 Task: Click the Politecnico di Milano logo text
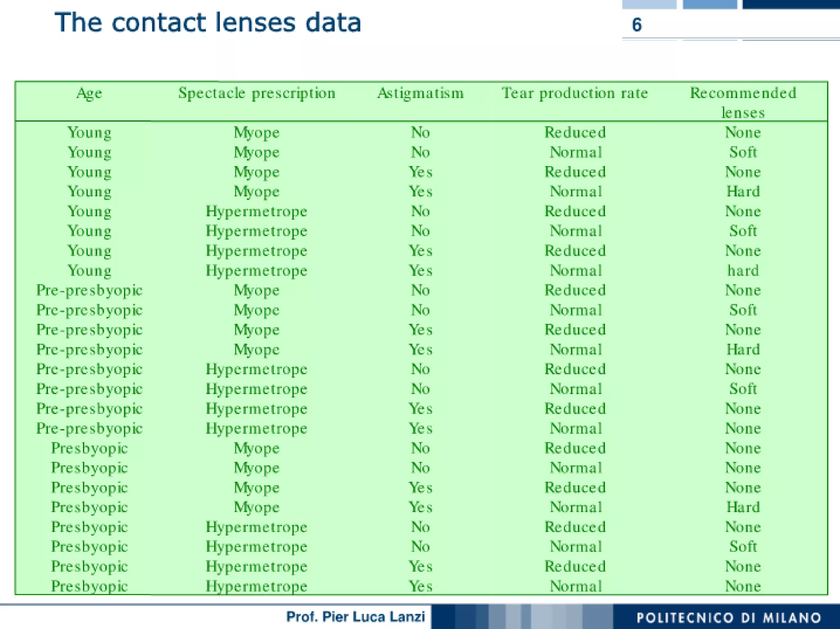pyautogui.click(x=728, y=618)
